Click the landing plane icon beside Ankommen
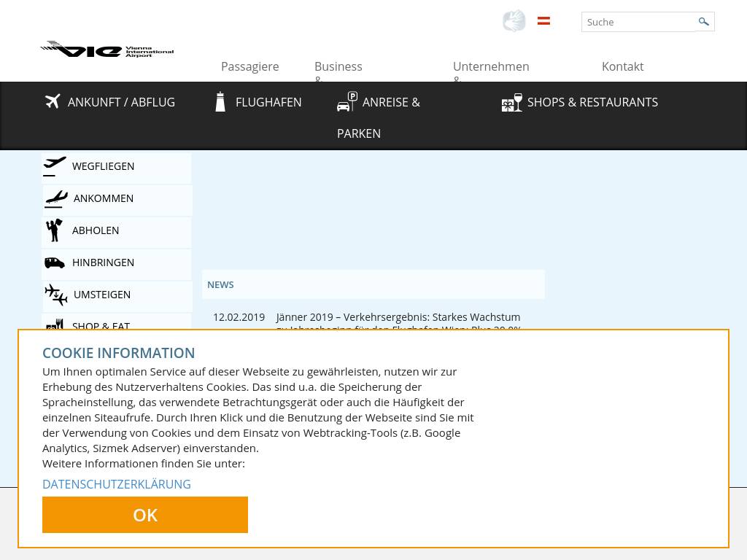The height and width of the screenshot is (560, 747). tap(55, 198)
